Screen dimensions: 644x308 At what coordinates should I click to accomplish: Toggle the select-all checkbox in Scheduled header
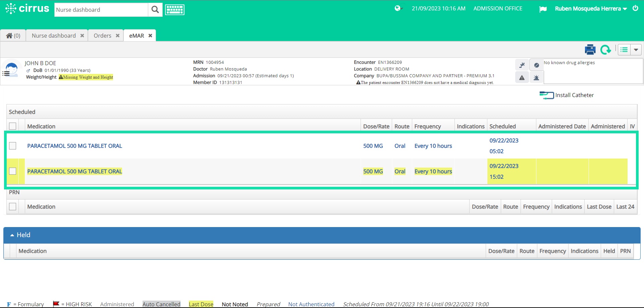coord(13,126)
